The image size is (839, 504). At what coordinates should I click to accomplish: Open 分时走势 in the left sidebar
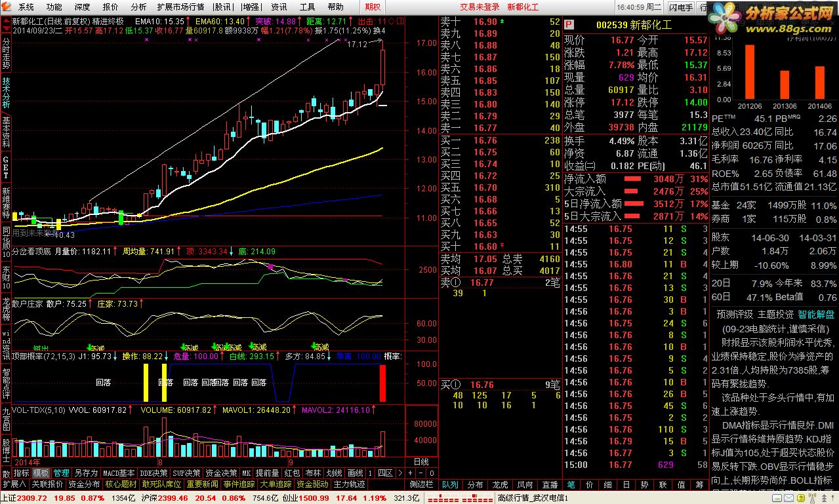point(6,54)
